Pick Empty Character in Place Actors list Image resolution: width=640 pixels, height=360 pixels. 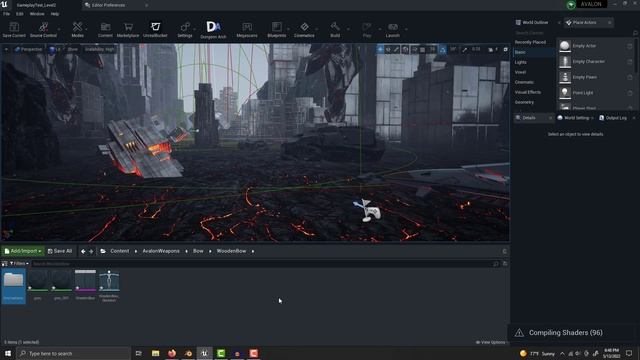(x=595, y=62)
